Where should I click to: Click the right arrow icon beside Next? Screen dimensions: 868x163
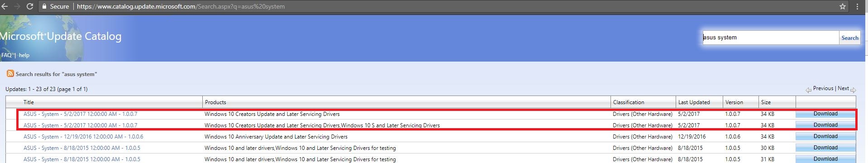click(853, 90)
